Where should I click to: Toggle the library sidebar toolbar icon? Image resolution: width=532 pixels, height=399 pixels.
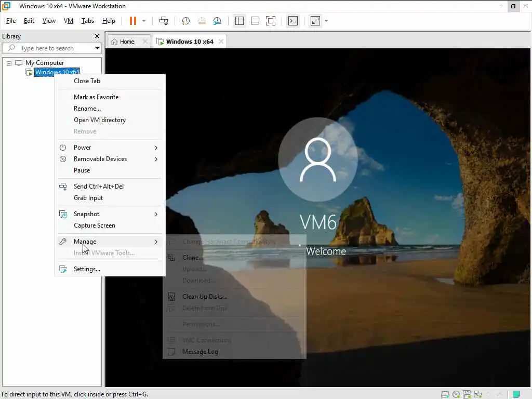click(x=239, y=21)
